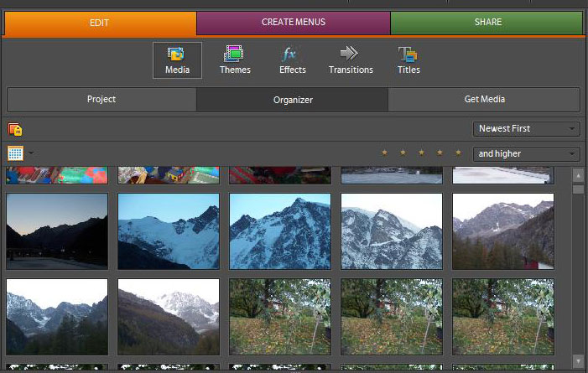Open the Effects panel icon

(293, 60)
